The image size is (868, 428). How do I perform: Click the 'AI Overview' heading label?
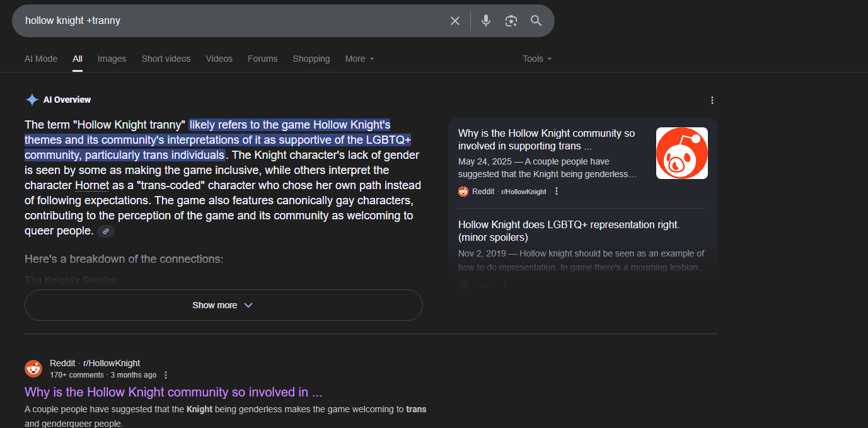(67, 100)
